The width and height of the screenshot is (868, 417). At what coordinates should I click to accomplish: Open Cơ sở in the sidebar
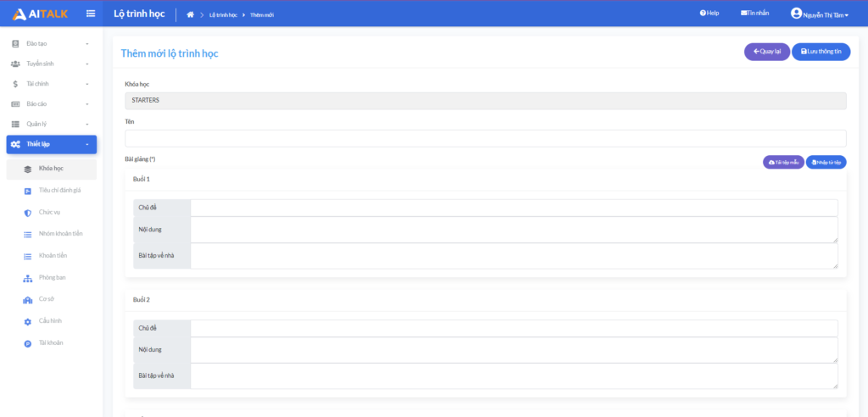47,299
